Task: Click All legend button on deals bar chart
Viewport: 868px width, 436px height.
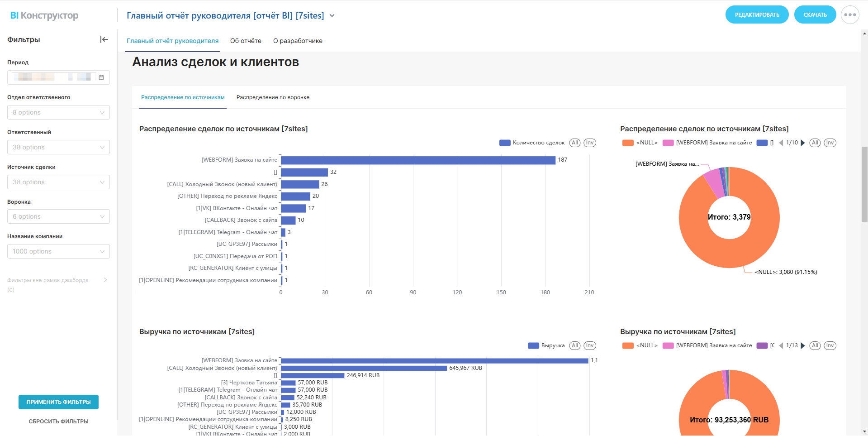Action: (x=574, y=143)
